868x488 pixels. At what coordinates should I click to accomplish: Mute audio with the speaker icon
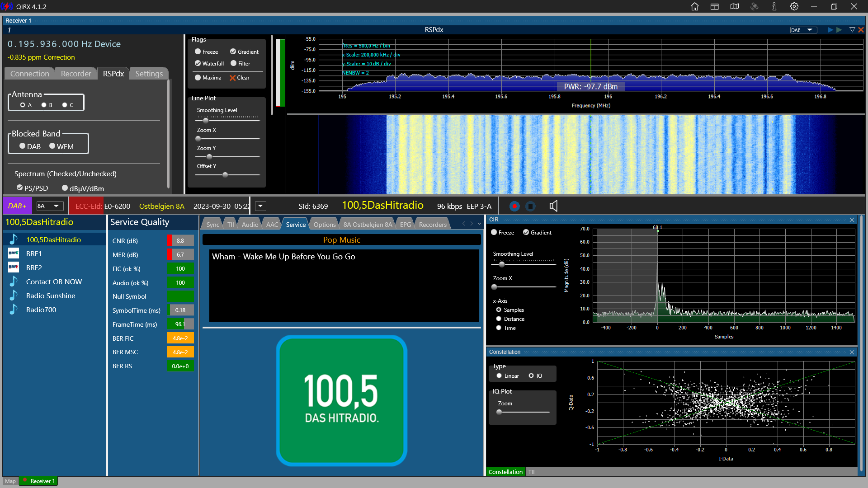pos(553,206)
